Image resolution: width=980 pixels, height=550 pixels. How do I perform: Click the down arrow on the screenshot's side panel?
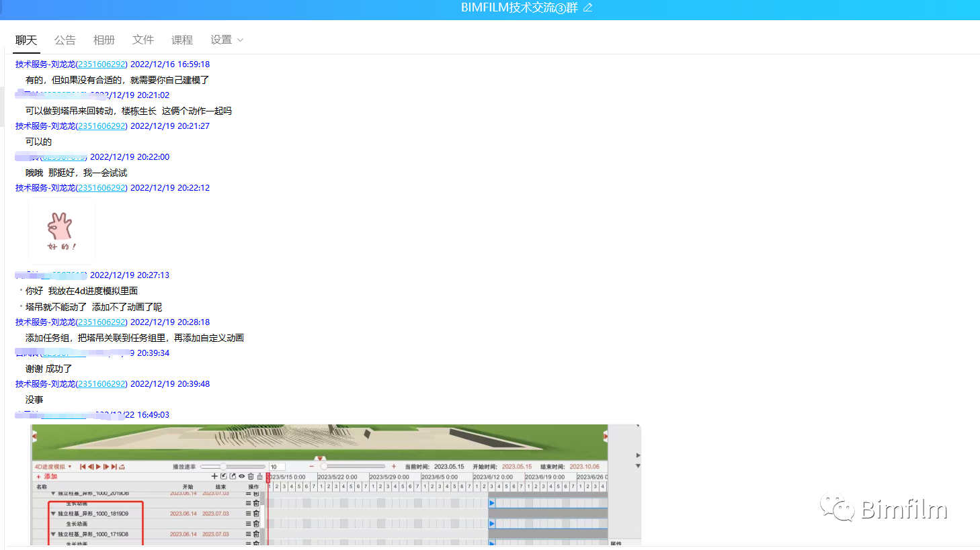638,465
